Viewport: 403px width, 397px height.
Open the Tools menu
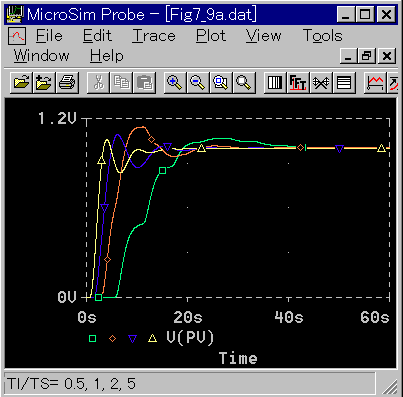323,36
